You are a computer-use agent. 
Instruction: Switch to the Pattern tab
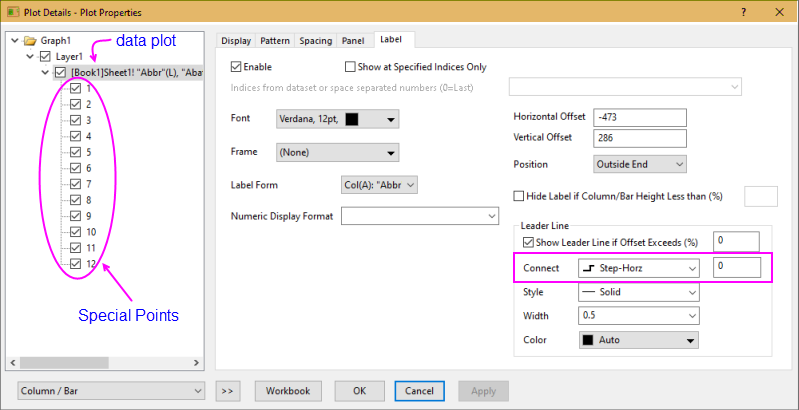point(275,41)
